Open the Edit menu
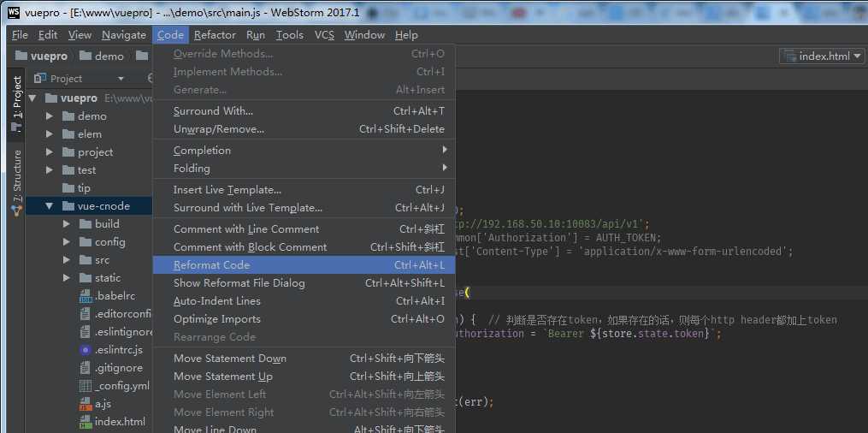Viewport: 868px width, 433px height. pos(48,35)
